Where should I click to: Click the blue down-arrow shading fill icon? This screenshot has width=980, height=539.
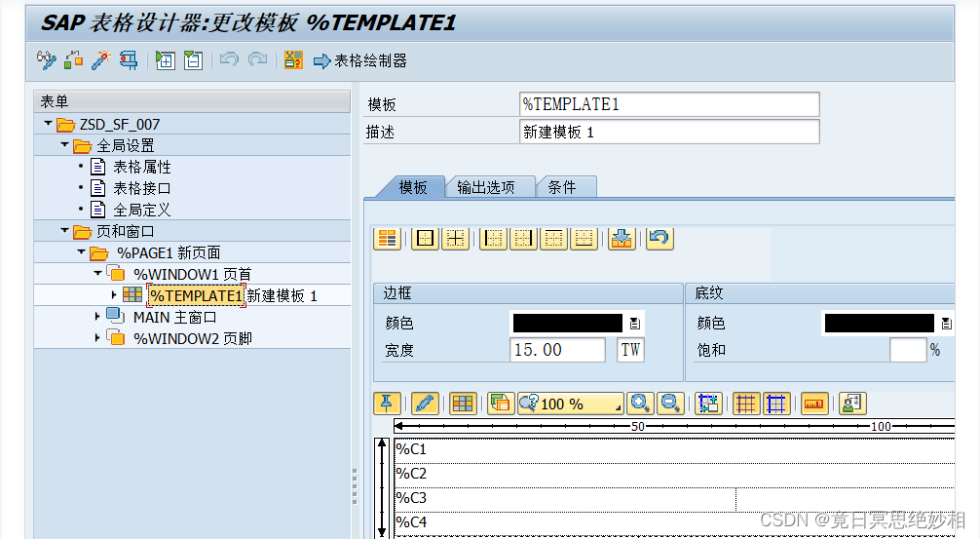point(622,238)
